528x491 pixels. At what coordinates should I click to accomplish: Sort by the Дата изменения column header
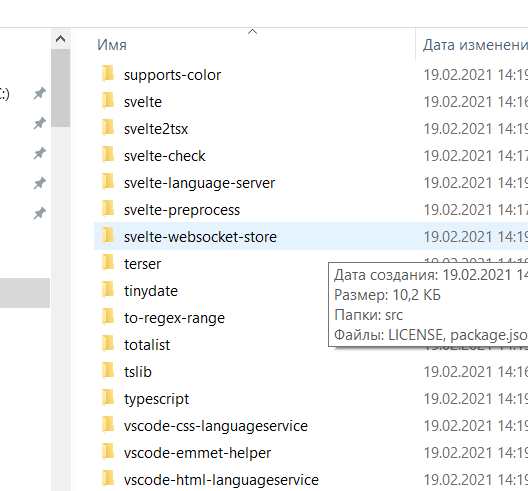[475, 45]
